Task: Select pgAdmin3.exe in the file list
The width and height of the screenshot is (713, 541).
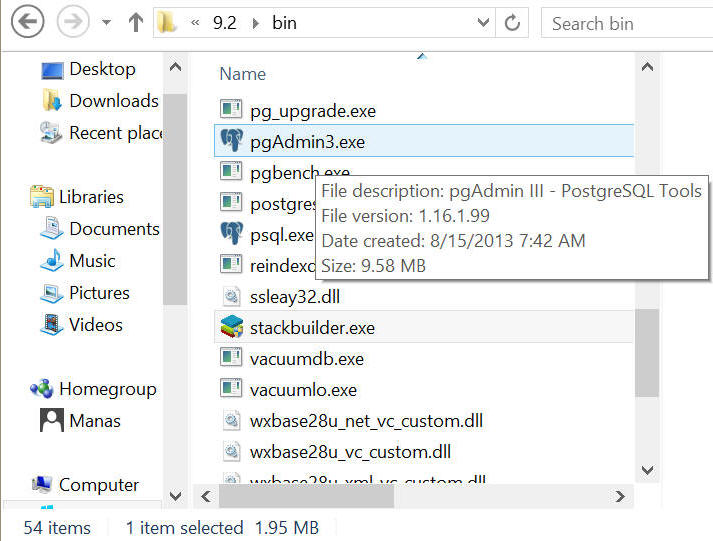Action: [x=424, y=141]
